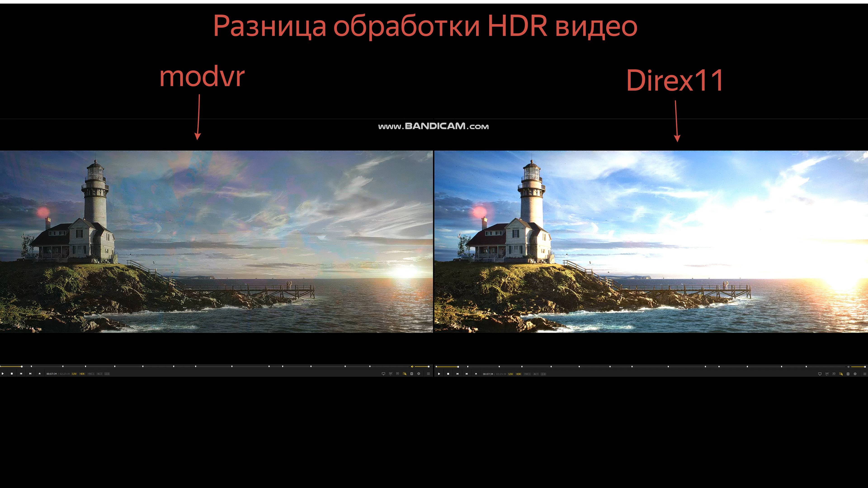Open the playlist search icon in Direx11 player

coord(841,374)
